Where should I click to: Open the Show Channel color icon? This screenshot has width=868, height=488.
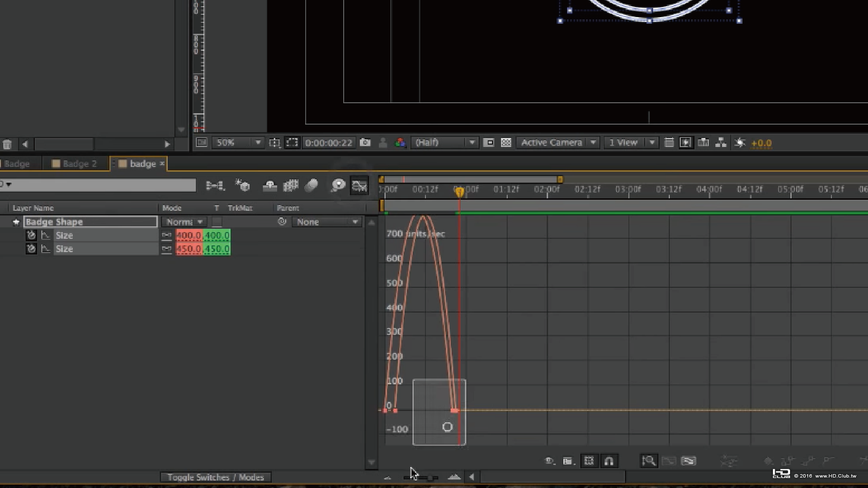point(400,143)
